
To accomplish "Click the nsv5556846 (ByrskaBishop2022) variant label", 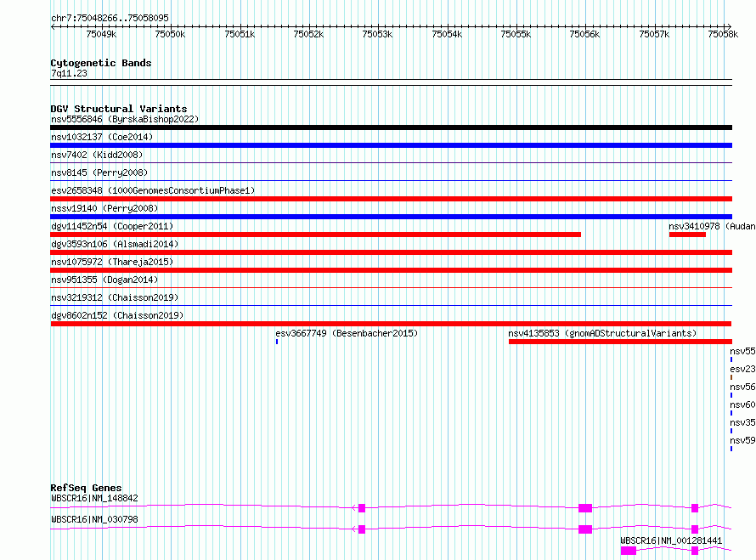I will [125, 119].
